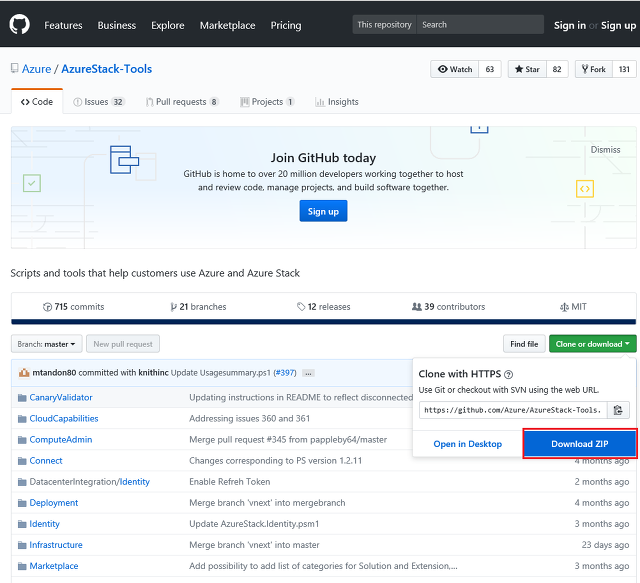Click commit message 'Enable Refreh Token'
The width and height of the screenshot is (640, 583).
(x=229, y=482)
